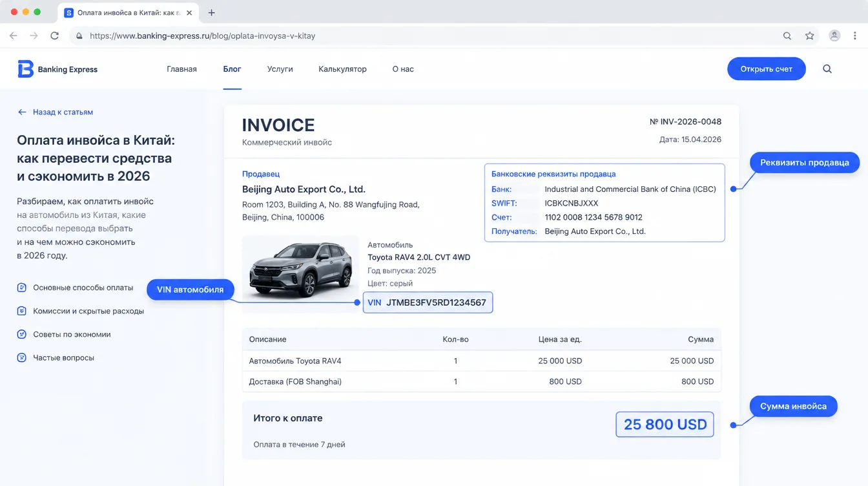Open the site search magnifier icon
Image resolution: width=868 pixels, height=486 pixels.
tap(827, 69)
